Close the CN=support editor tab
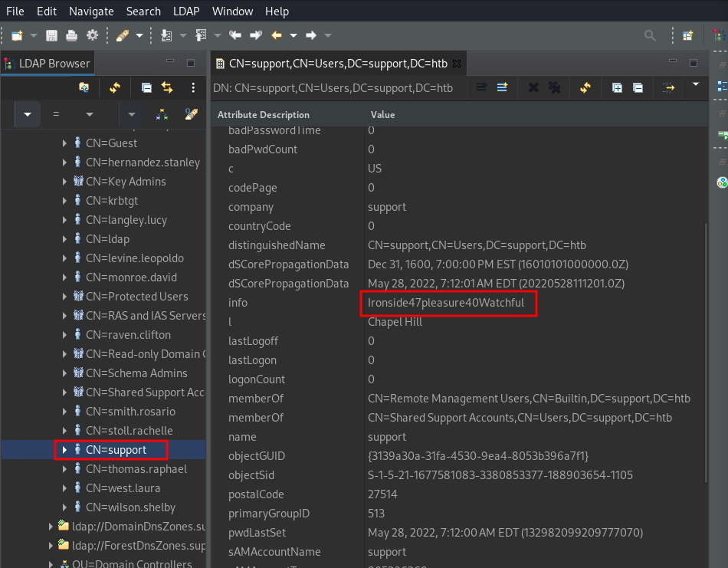The image size is (728, 568). [x=456, y=64]
